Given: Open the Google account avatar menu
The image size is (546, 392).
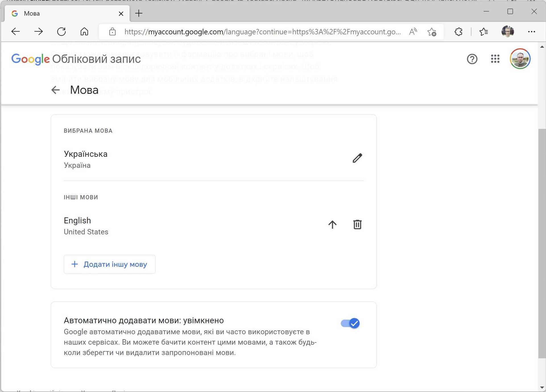Looking at the screenshot, I should coord(520,59).
